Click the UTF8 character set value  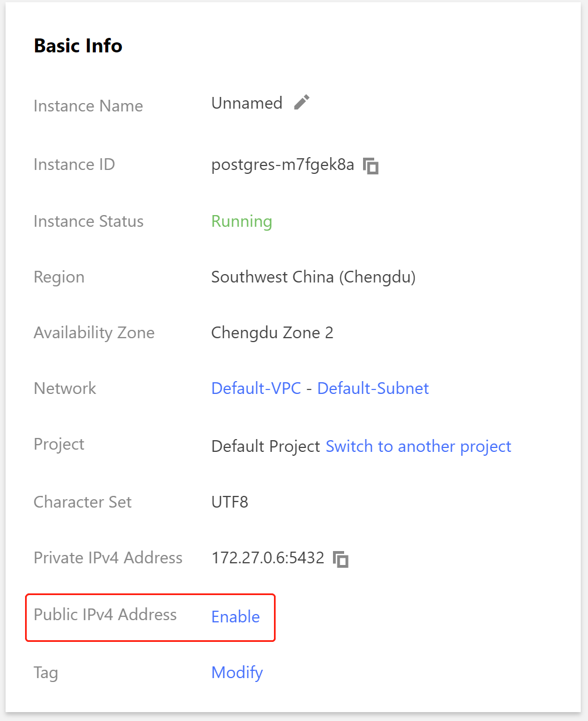(x=229, y=502)
